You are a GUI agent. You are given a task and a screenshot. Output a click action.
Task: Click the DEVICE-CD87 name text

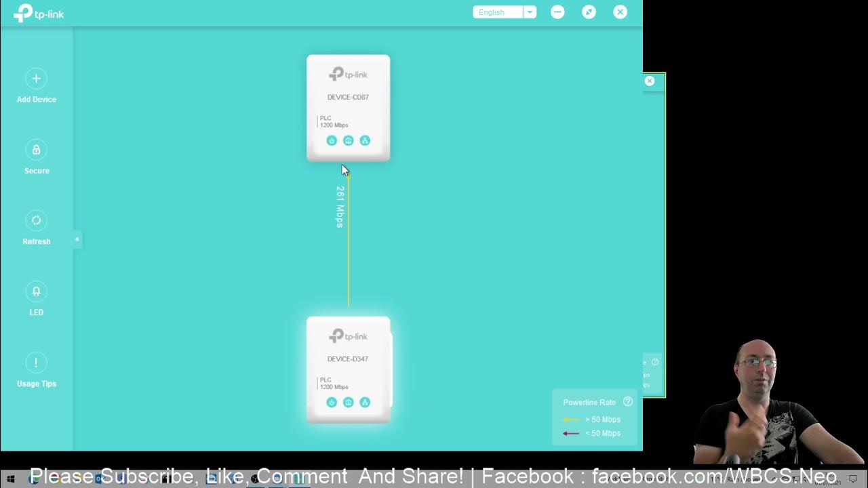pos(348,97)
